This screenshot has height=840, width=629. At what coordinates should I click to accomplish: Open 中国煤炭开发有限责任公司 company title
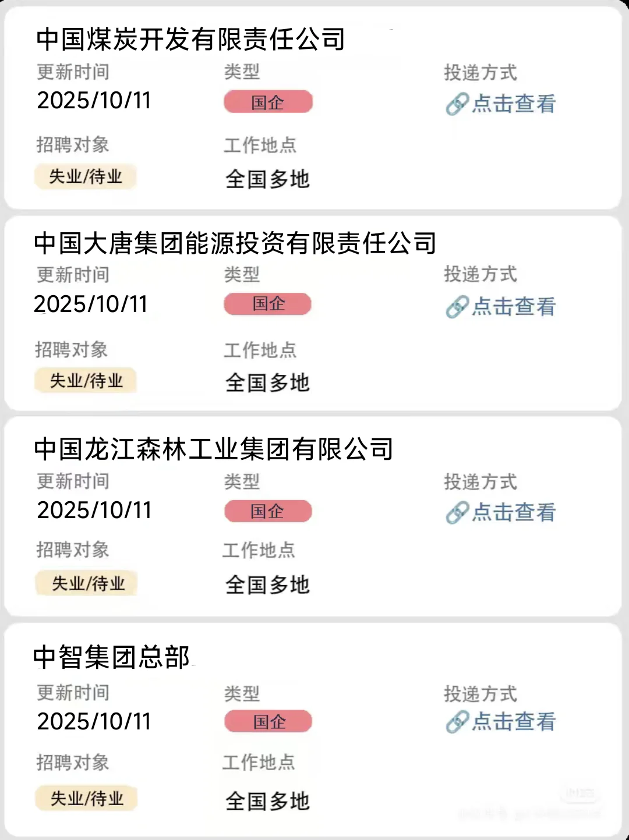click(x=190, y=39)
